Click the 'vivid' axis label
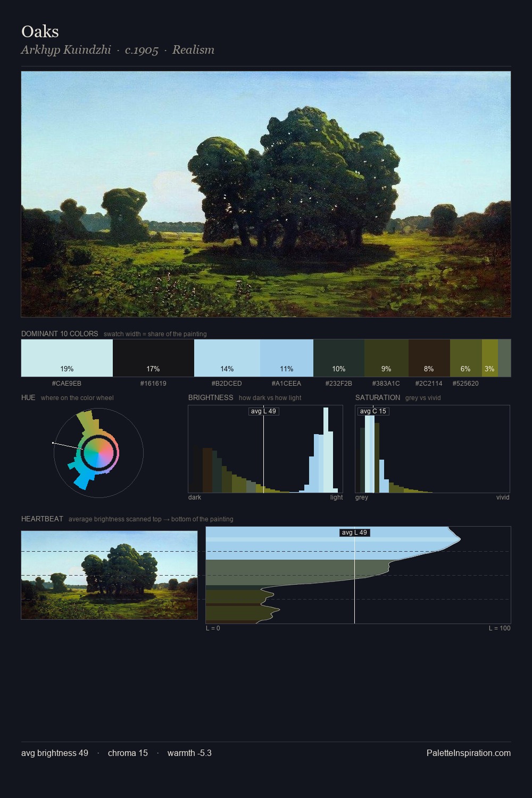The image size is (532, 798). click(x=503, y=497)
